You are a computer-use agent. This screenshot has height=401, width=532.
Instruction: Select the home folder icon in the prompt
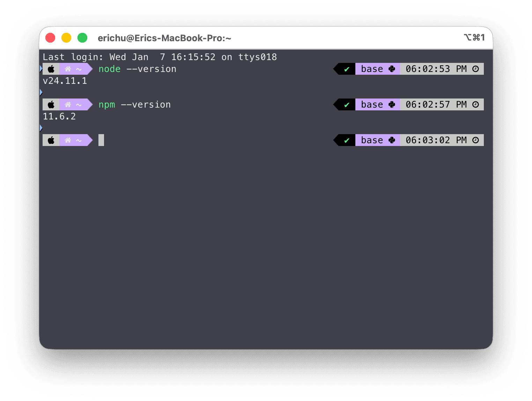[x=68, y=69]
